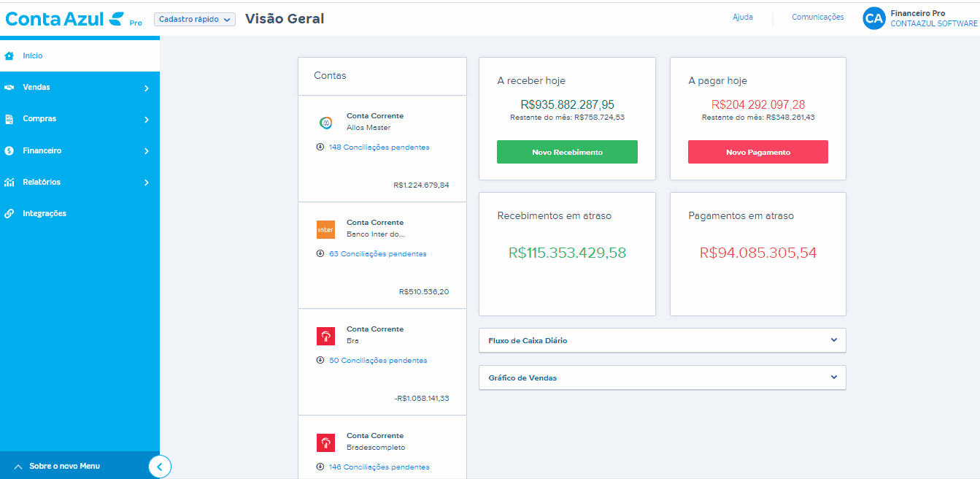Open the Vendas menu item
This screenshot has width=980, height=479.
click(x=80, y=88)
